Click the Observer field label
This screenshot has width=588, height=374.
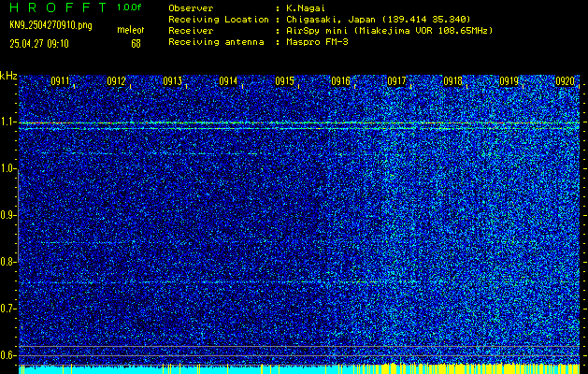tap(191, 8)
